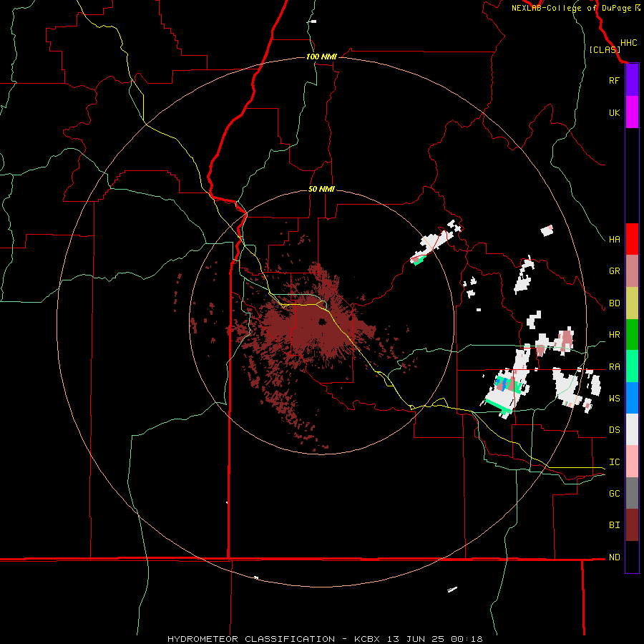Click the GR legend label

pyautogui.click(x=614, y=271)
